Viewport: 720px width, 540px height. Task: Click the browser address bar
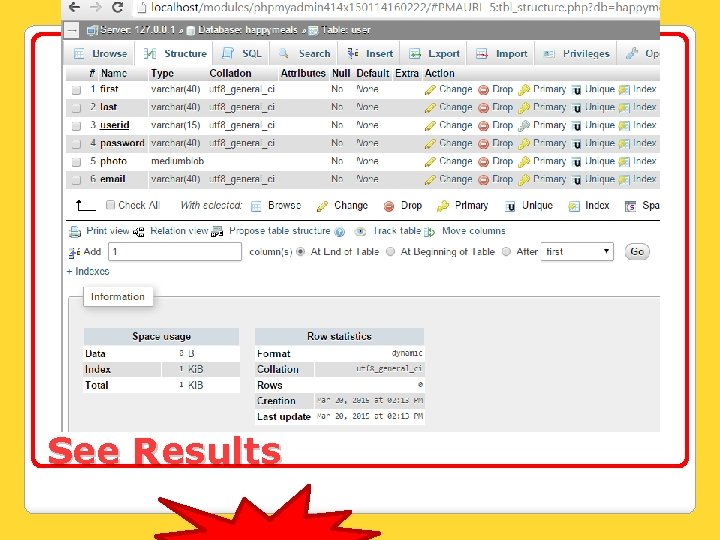[397, 7]
